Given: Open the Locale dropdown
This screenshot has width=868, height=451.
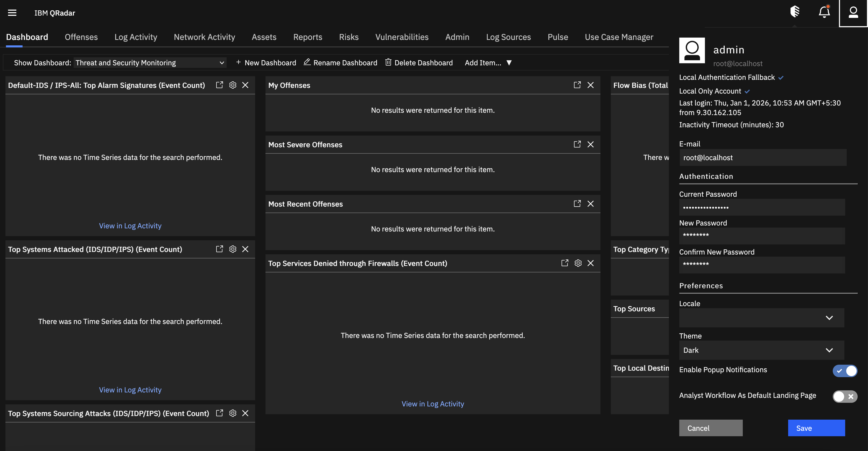Looking at the screenshot, I should [761, 318].
